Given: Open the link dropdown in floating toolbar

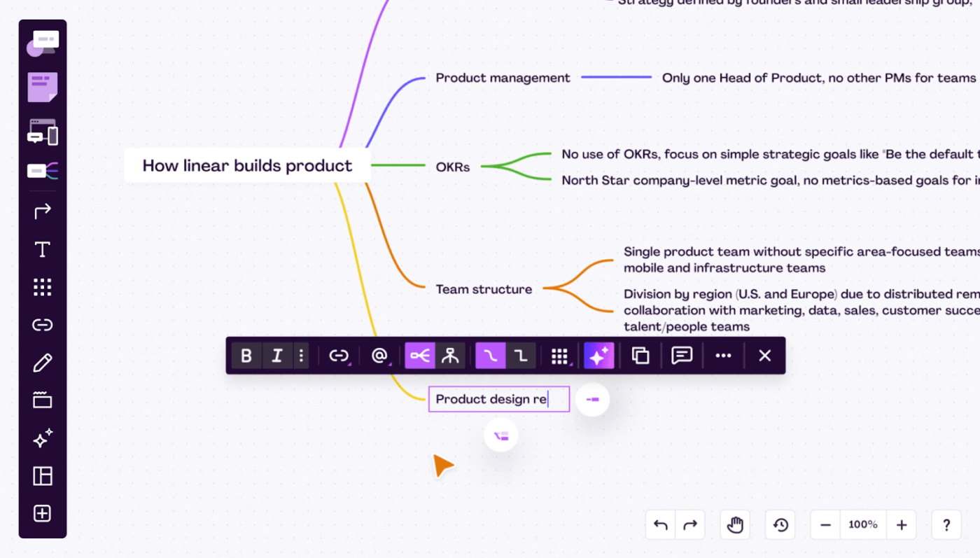Looking at the screenshot, I should (339, 356).
